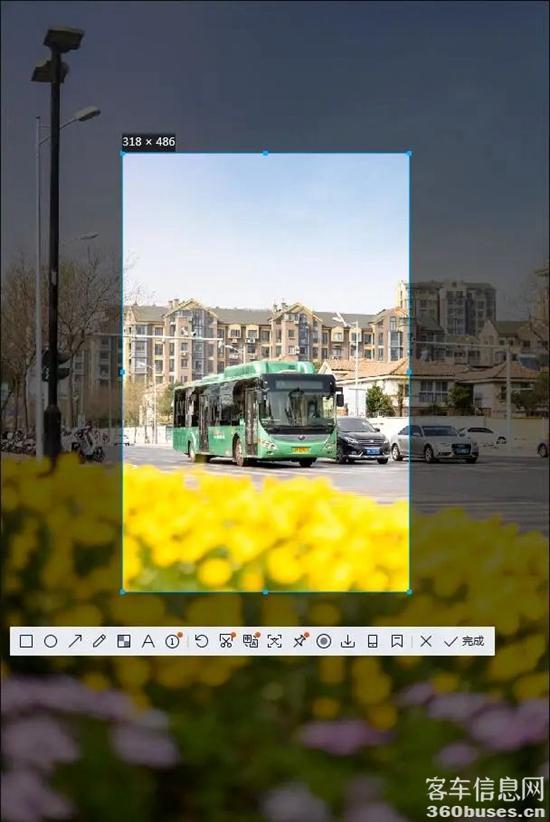Click 完成 to finish the capture
Viewport: 550px width, 822px height.
pyautogui.click(x=464, y=641)
